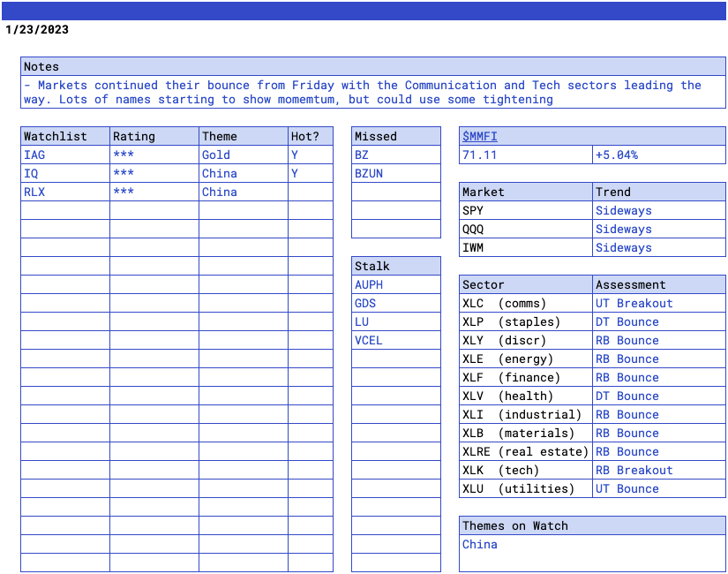The width and height of the screenshot is (728, 574).
Task: Select the IWM Sideways trend cell
Action: click(659, 248)
